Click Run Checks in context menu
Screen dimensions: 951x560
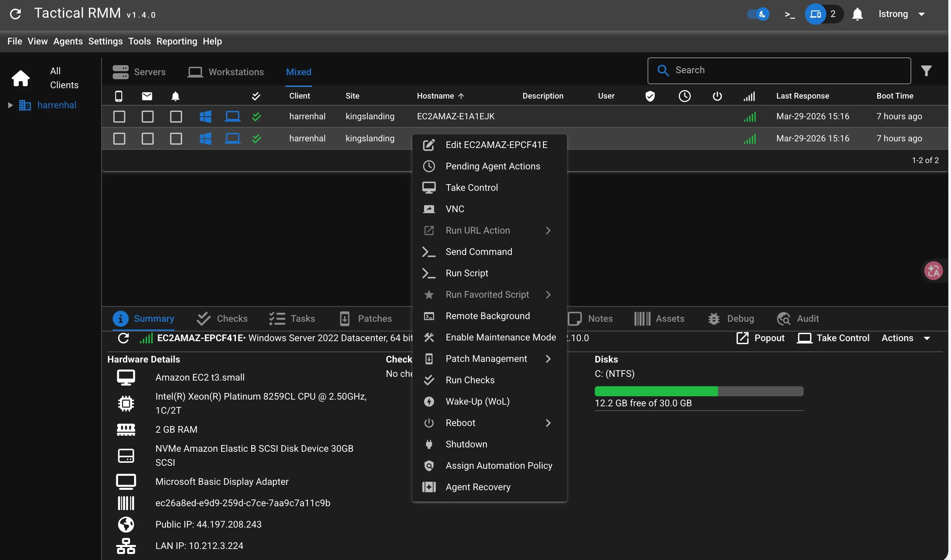489,380
